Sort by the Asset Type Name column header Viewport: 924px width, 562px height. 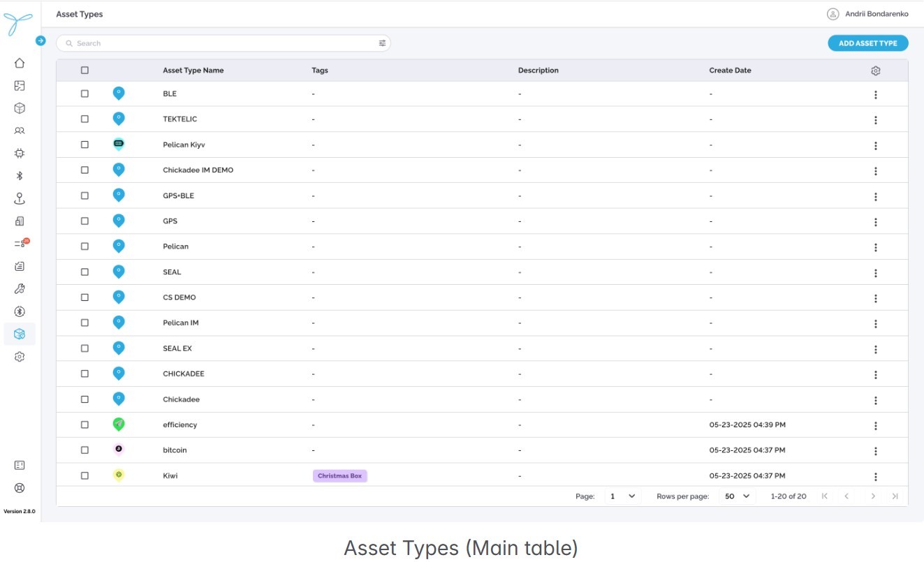tap(193, 71)
